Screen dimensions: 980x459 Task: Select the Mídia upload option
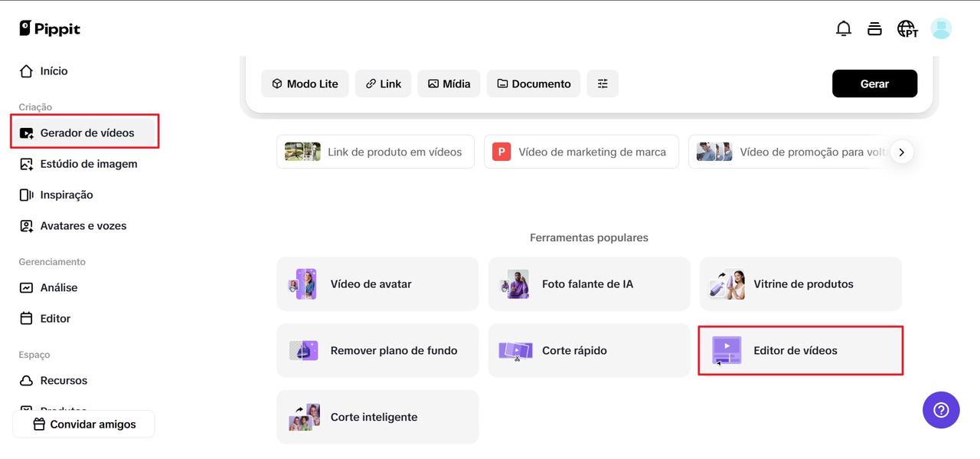click(x=449, y=83)
